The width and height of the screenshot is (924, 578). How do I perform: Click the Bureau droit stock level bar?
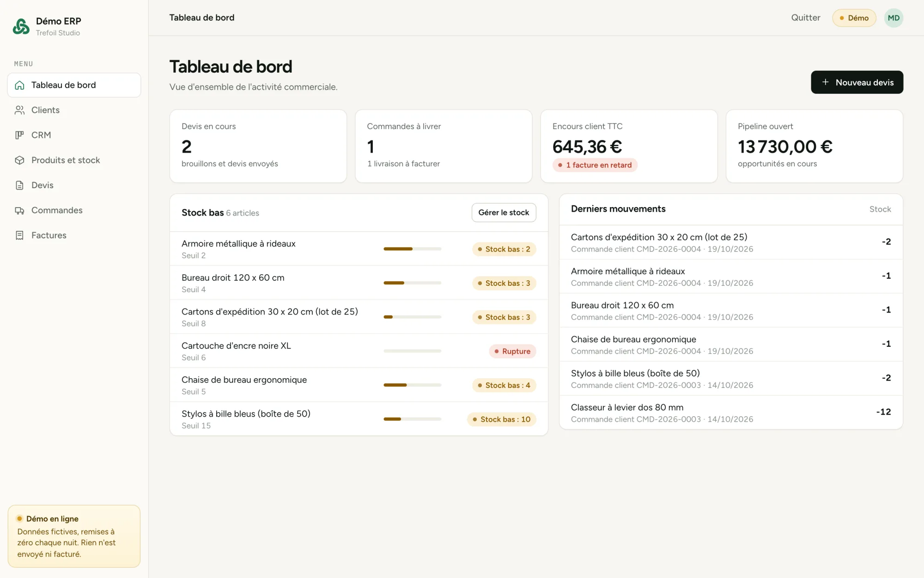tap(412, 283)
